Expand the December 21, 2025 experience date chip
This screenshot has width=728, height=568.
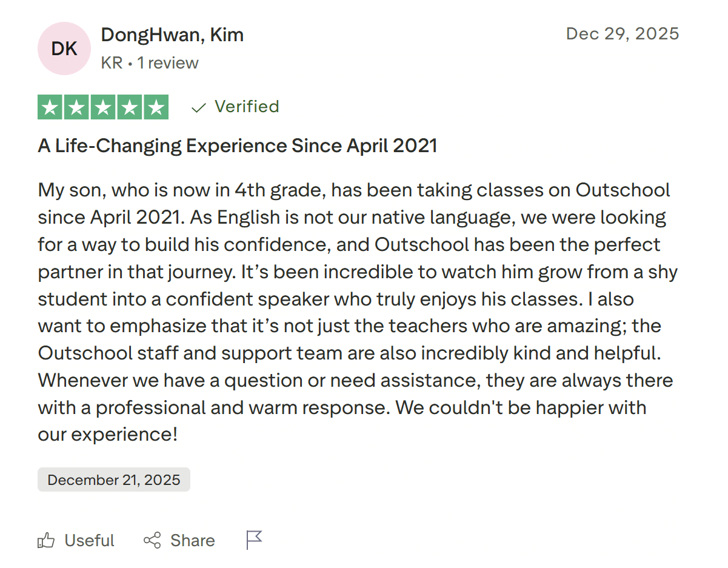tap(113, 479)
